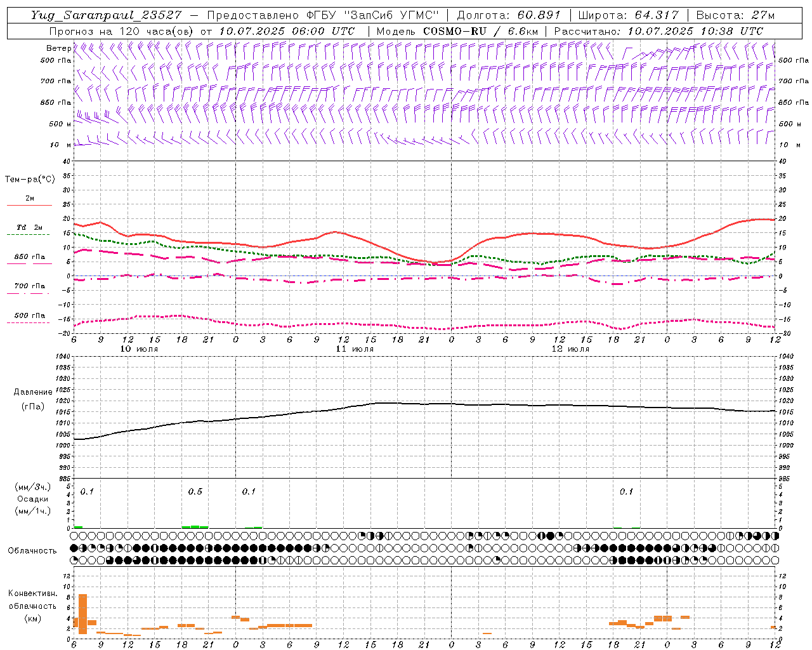Click the "Ветер" wind panel label

pyautogui.click(x=58, y=48)
